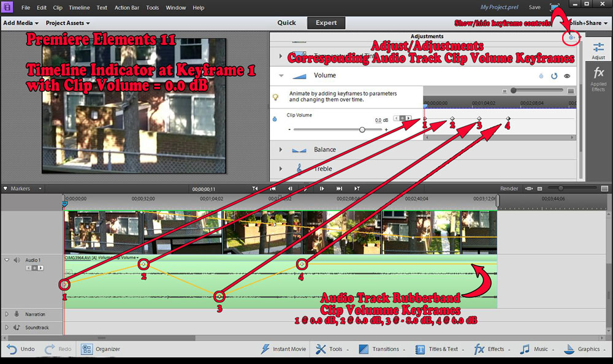The width and height of the screenshot is (613, 364).
Task: Collapse the Volume adjustment section
Action: (281, 75)
